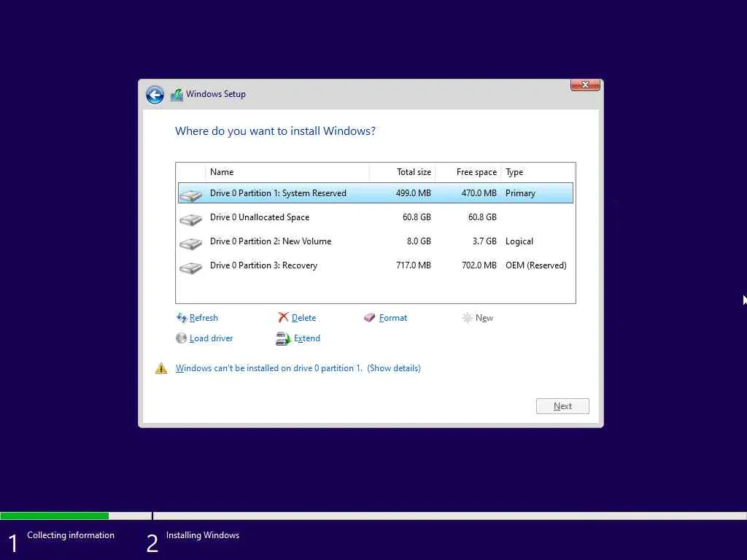Select Drive 0 Partition 2: New Volume
747x560 pixels.
point(376,241)
